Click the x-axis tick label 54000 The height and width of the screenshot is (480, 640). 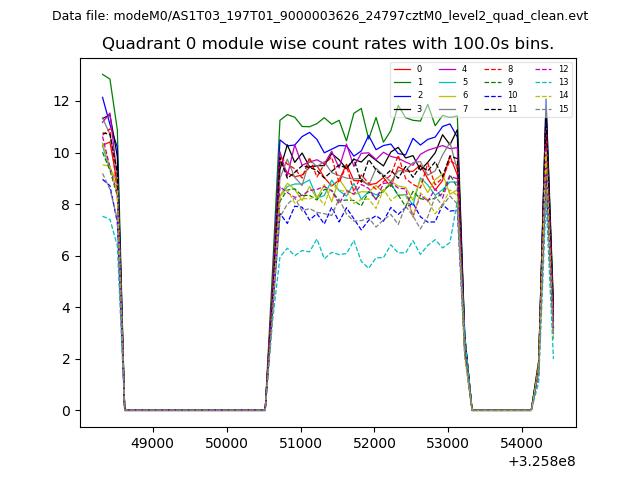point(521,440)
